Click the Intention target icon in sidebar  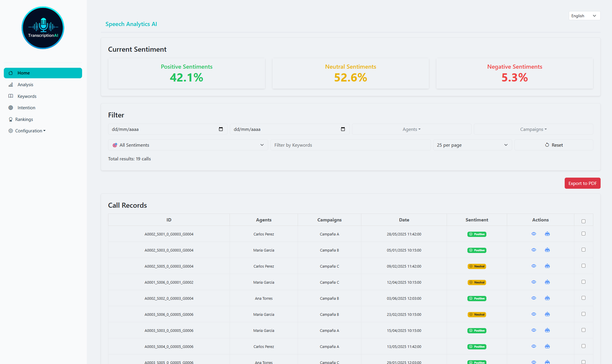pos(11,108)
